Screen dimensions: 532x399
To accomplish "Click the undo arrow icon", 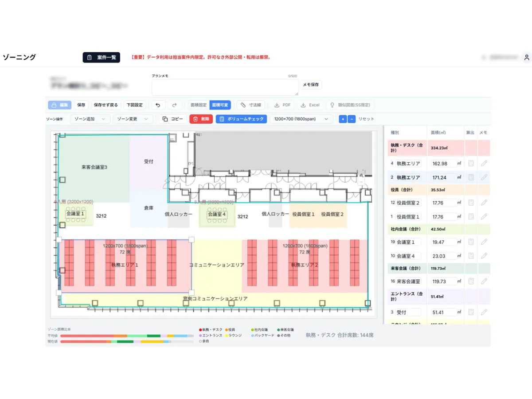I will tap(158, 105).
